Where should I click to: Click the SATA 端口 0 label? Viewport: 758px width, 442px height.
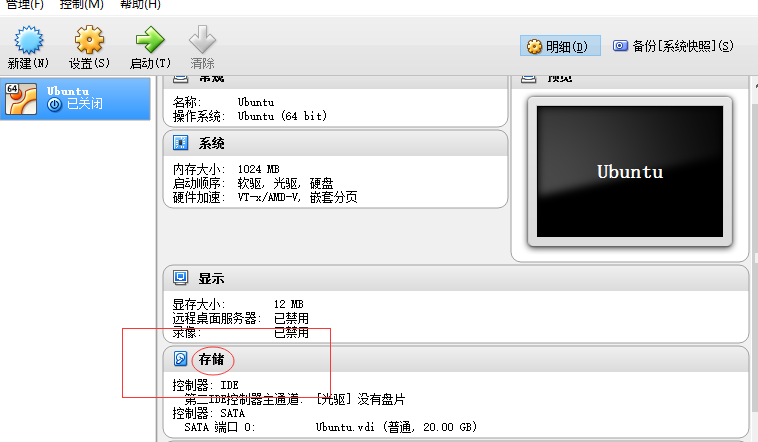(219, 427)
